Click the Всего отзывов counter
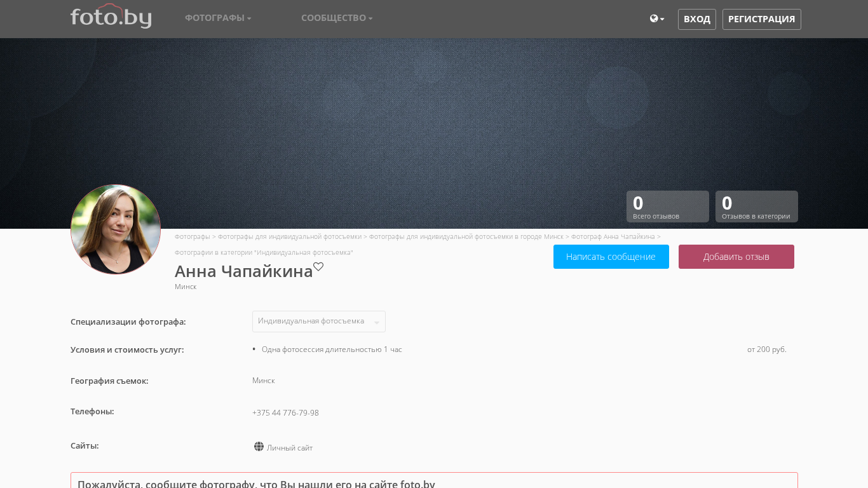Screen dimensions: 868x488 667,207
